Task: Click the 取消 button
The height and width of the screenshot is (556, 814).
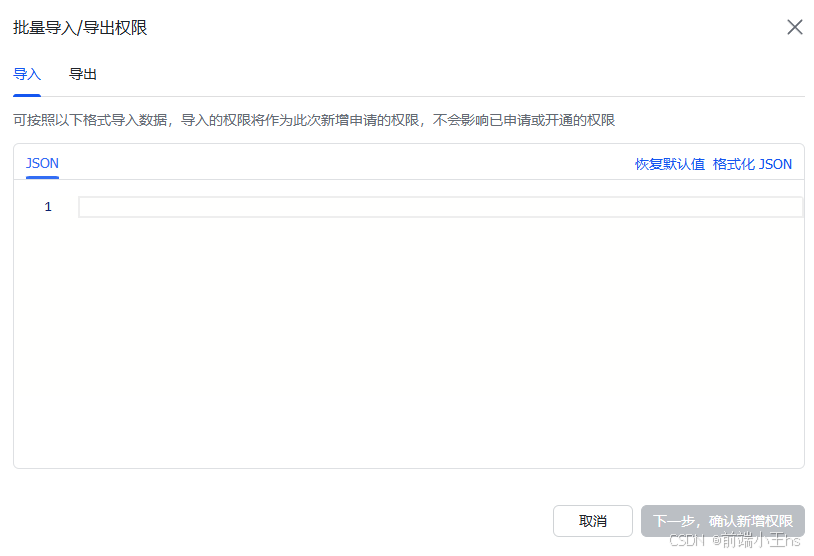Action: 593,521
